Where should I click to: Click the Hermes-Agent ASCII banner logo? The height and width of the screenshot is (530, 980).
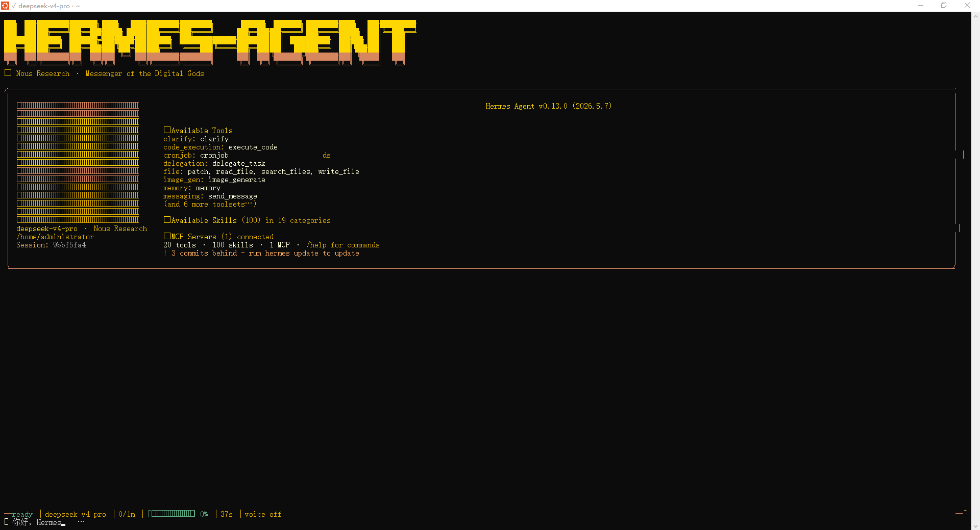tap(210, 42)
